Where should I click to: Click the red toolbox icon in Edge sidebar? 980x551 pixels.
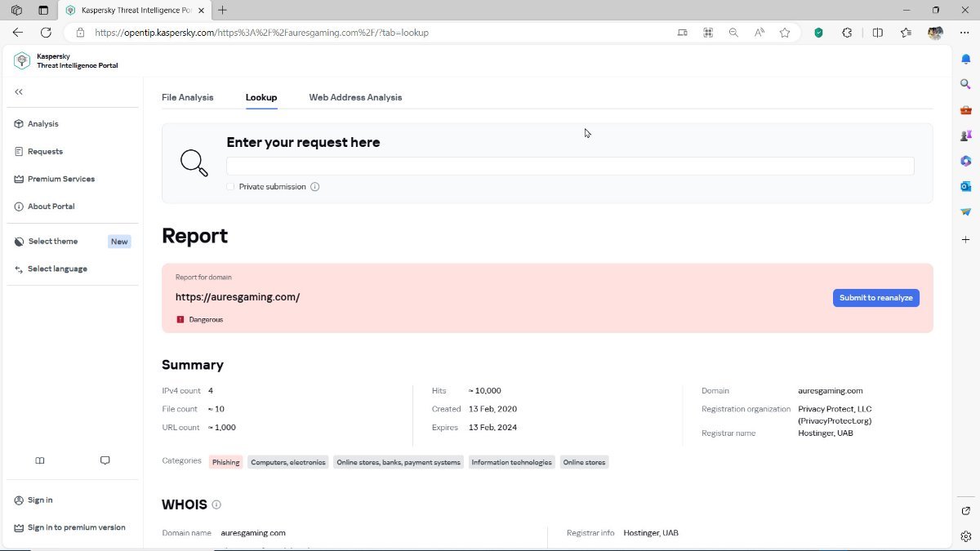(965, 110)
